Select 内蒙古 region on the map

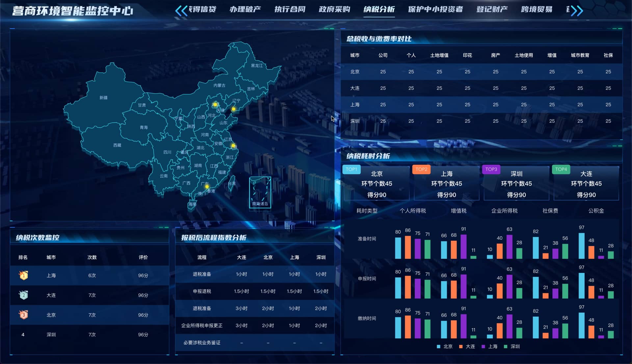coord(219,85)
